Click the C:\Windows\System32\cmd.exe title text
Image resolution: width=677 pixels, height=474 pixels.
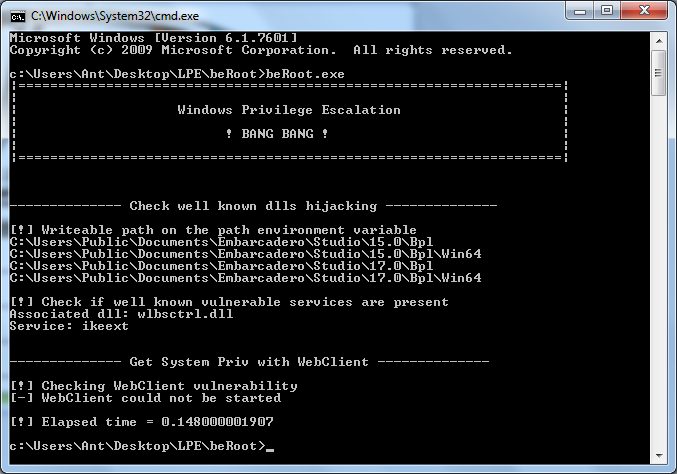[x=98, y=16]
